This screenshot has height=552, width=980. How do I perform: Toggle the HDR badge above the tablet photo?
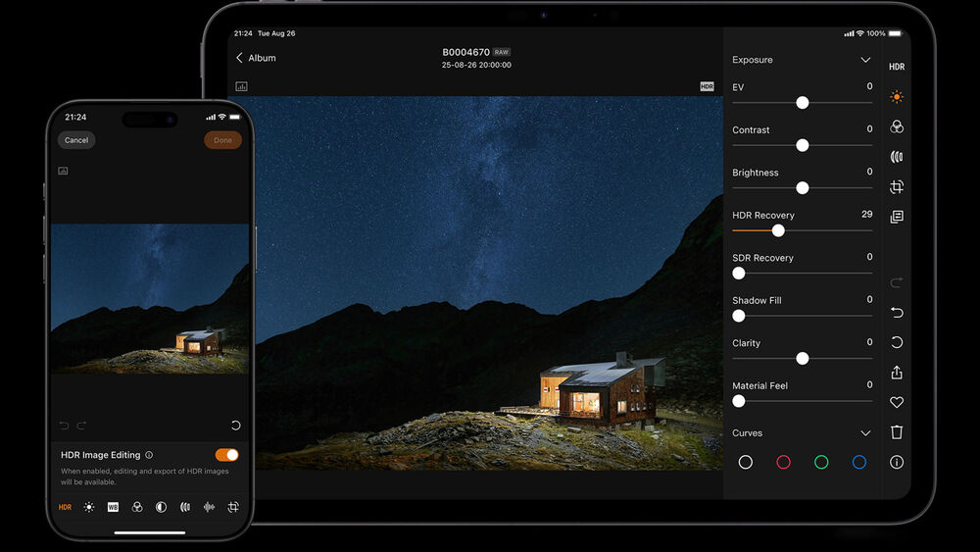[x=707, y=86]
